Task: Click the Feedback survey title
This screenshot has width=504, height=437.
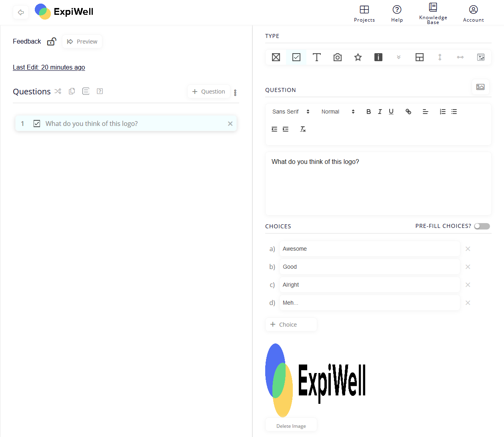Action: (x=27, y=41)
